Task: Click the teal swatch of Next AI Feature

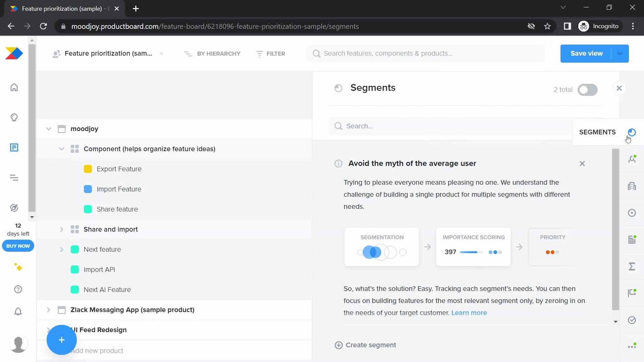Action: pos(75,290)
